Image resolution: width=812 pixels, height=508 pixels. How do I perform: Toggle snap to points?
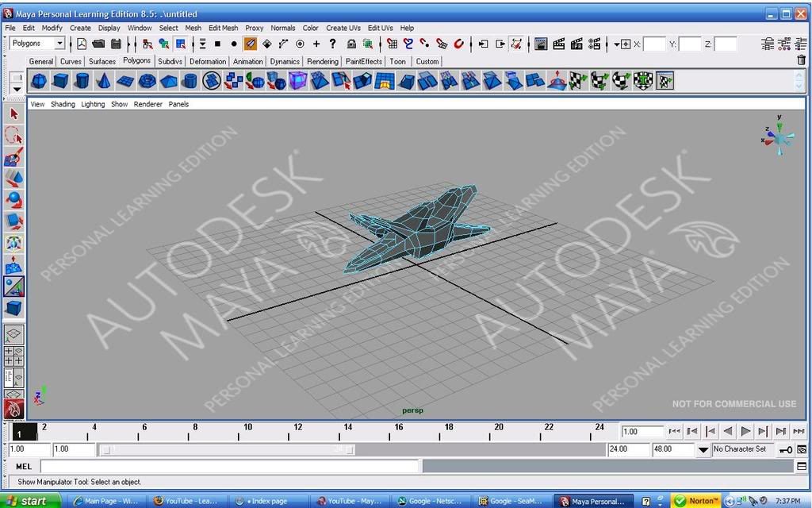425,44
